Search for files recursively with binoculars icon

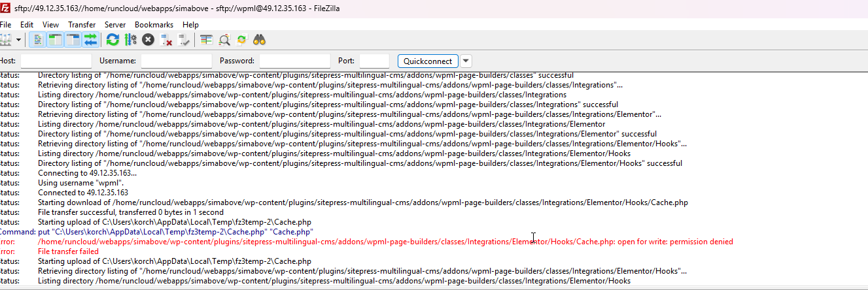pyautogui.click(x=260, y=40)
